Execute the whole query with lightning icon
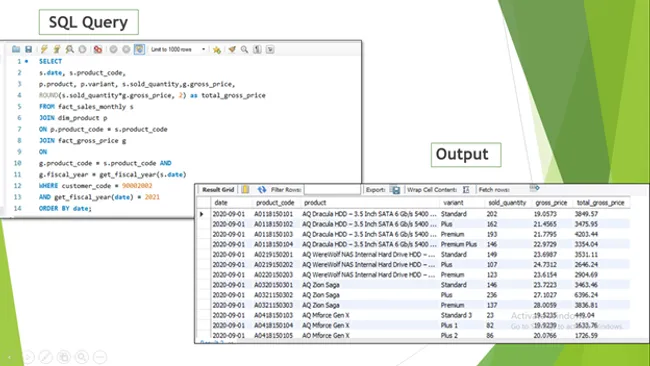 pos(44,49)
